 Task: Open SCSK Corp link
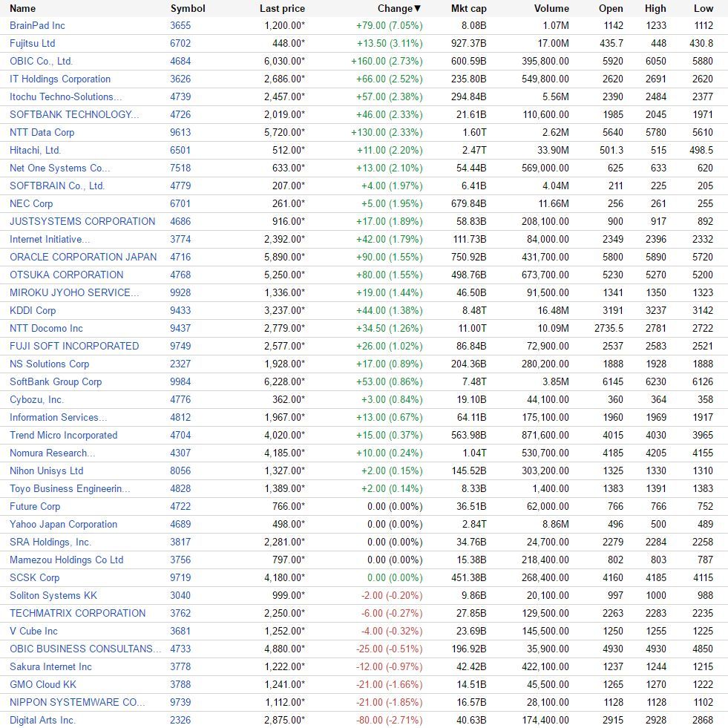[x=34, y=577]
